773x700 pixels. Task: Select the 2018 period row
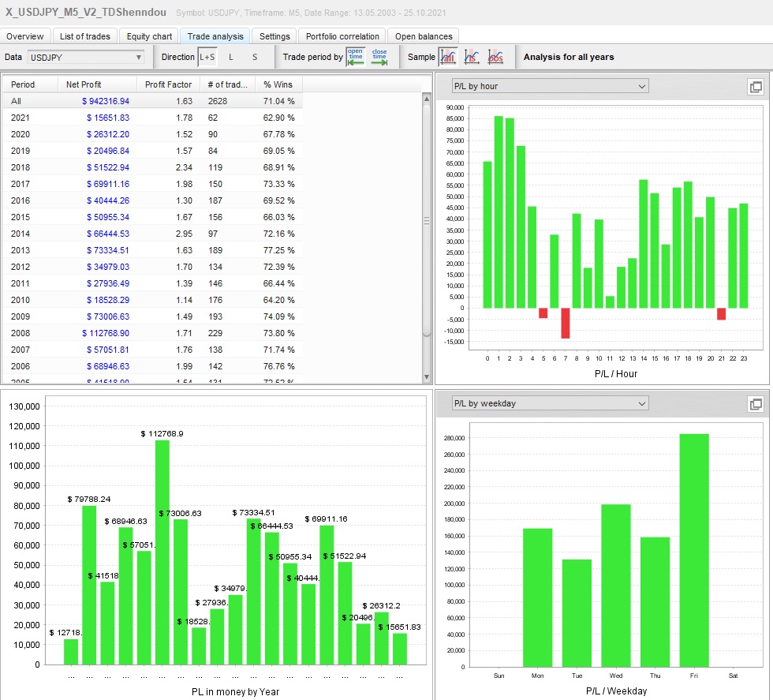tap(21, 168)
